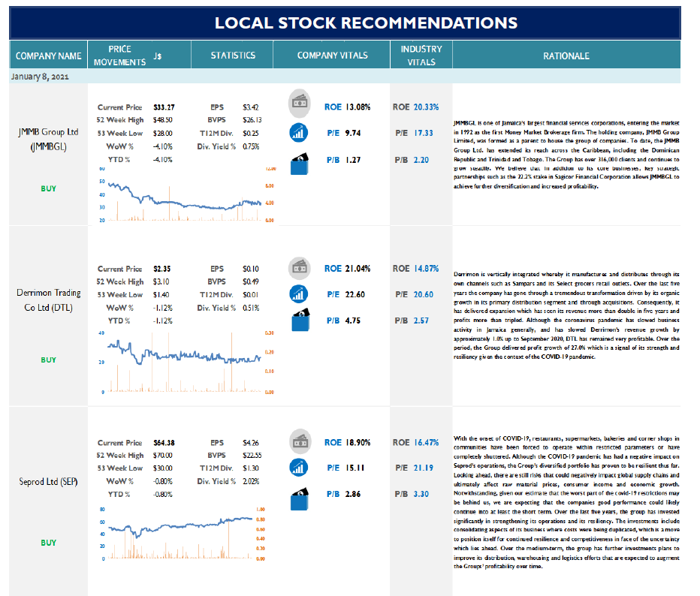Click industry P/B value 2.57
Viewport: 700px width, 596px height.
pyautogui.click(x=421, y=321)
